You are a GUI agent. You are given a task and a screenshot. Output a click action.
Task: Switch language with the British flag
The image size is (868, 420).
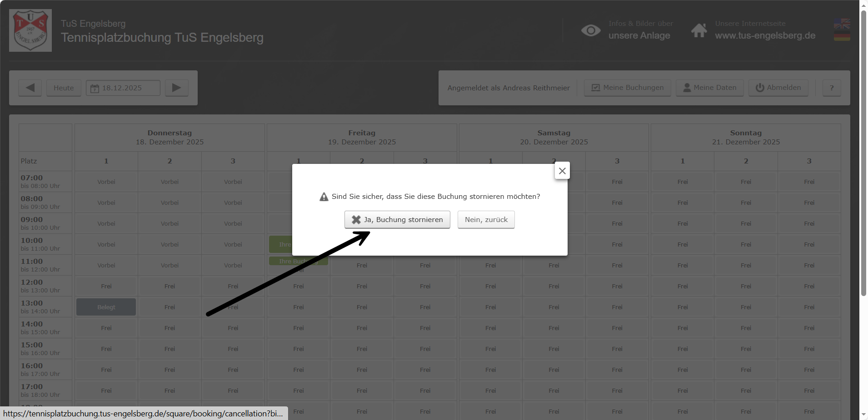[842, 24]
